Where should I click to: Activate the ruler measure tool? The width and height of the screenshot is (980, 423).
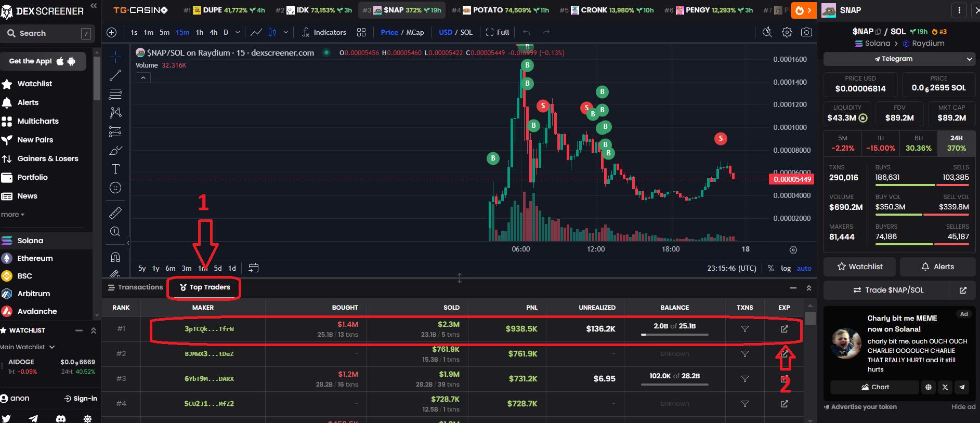tap(115, 213)
